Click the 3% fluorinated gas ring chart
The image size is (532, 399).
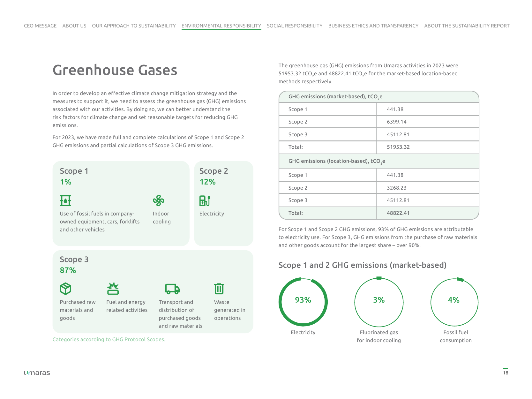[379, 302]
